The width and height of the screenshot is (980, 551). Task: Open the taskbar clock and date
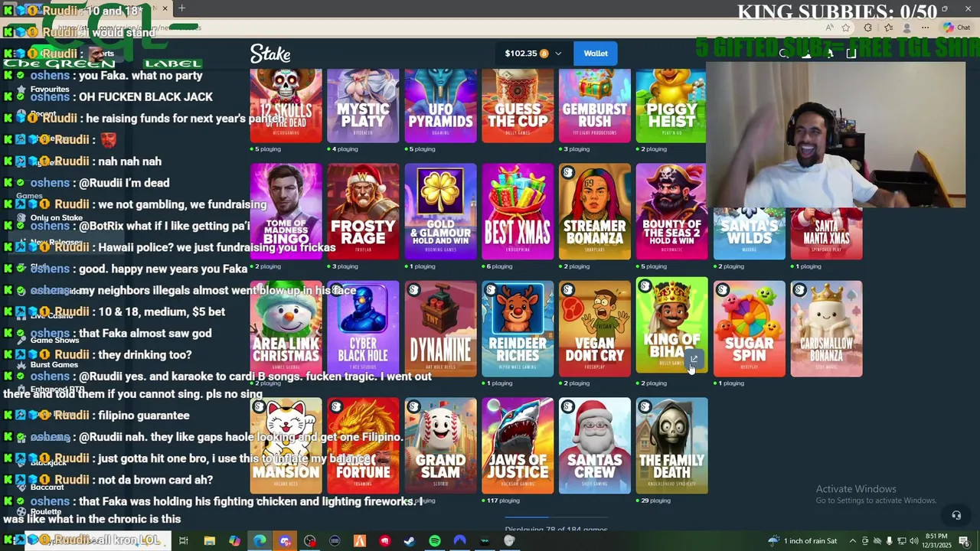pyautogui.click(x=937, y=541)
